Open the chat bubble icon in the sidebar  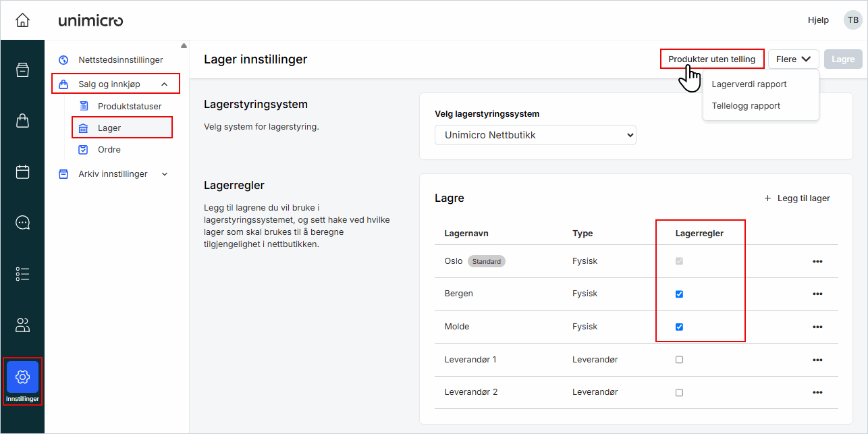click(x=22, y=222)
